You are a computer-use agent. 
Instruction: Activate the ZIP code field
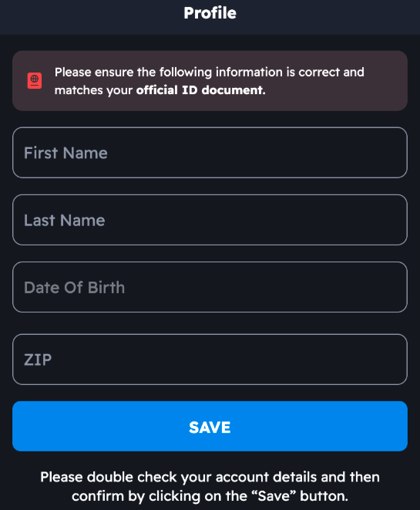210,360
